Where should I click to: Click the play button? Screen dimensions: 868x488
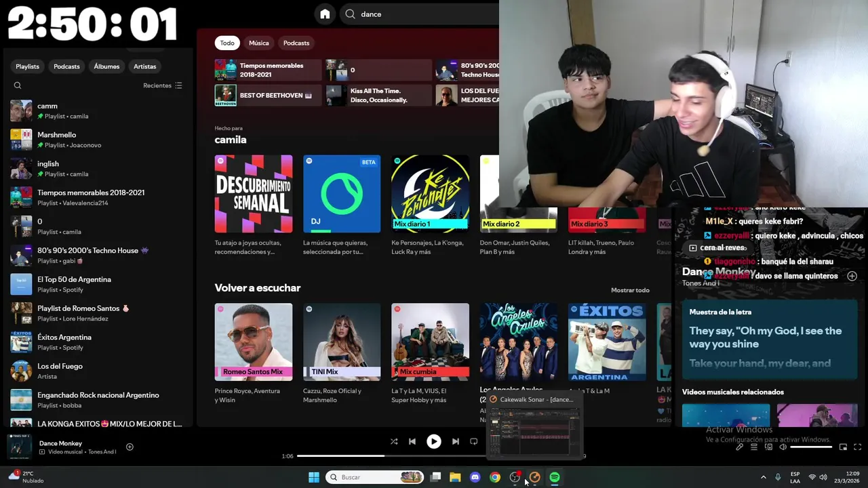(x=434, y=441)
